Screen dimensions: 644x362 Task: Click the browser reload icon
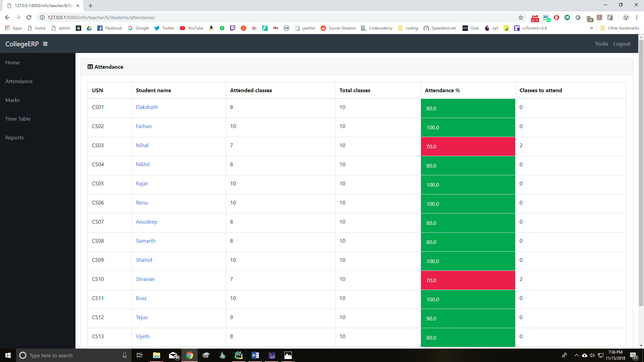[29, 17]
